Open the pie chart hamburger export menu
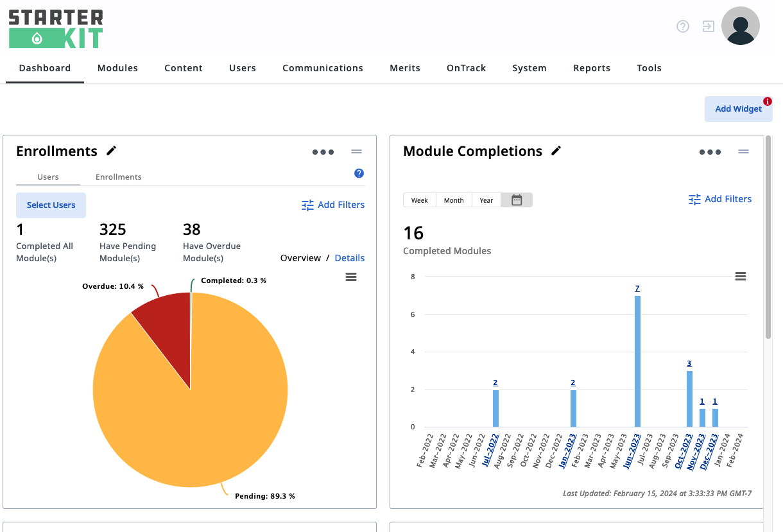 click(351, 277)
